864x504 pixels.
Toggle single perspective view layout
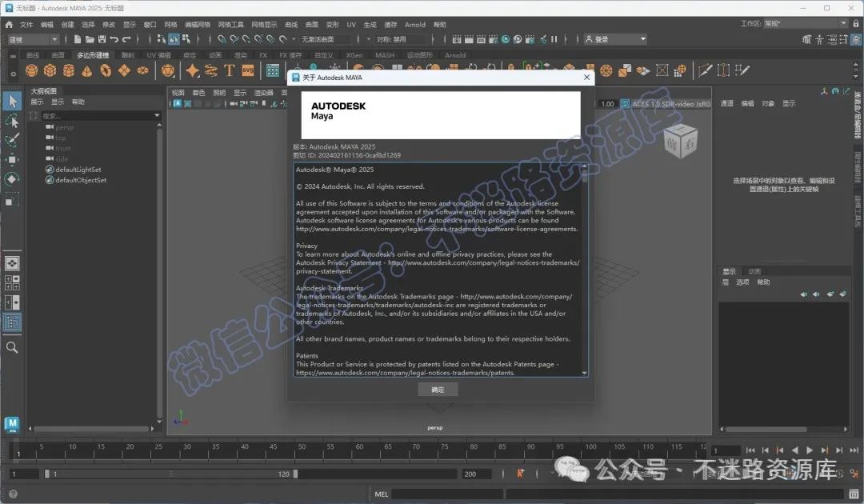pyautogui.click(x=12, y=263)
